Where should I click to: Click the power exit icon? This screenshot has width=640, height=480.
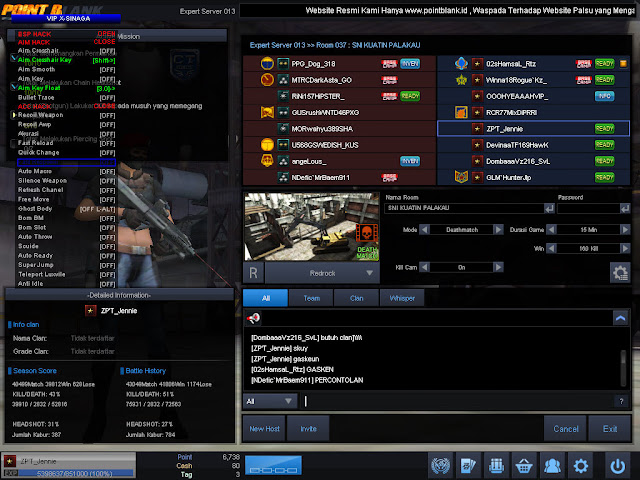point(618,465)
